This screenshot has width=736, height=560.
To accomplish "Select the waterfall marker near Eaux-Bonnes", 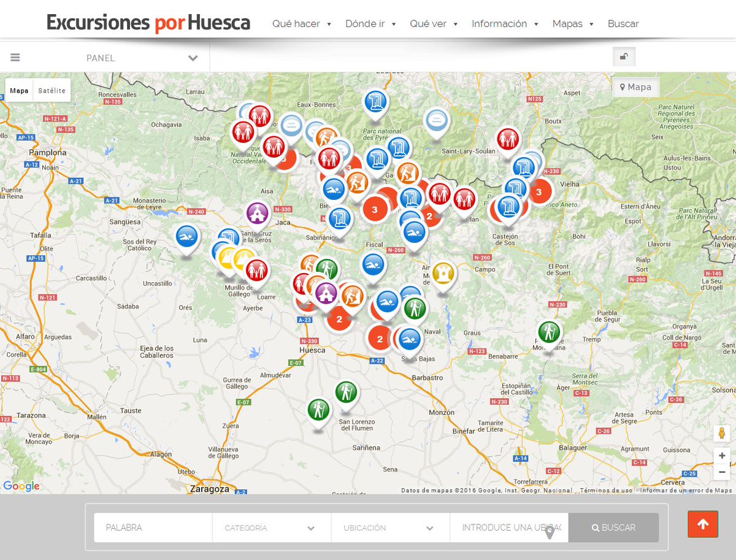I will click(375, 103).
